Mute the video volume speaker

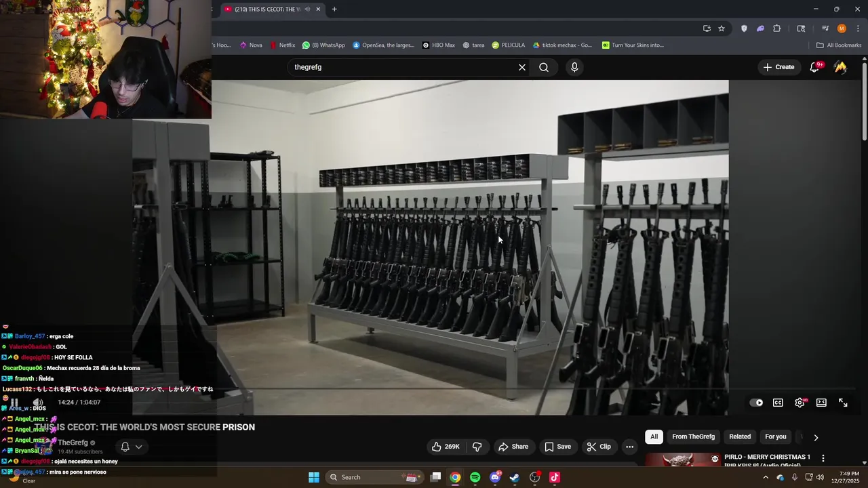point(38,403)
